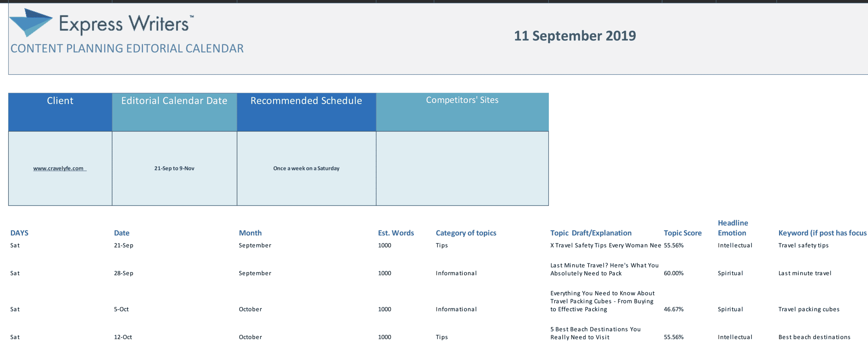Select the Intellectual emotion in 12-Oct row
The width and height of the screenshot is (868, 350).
(x=735, y=337)
